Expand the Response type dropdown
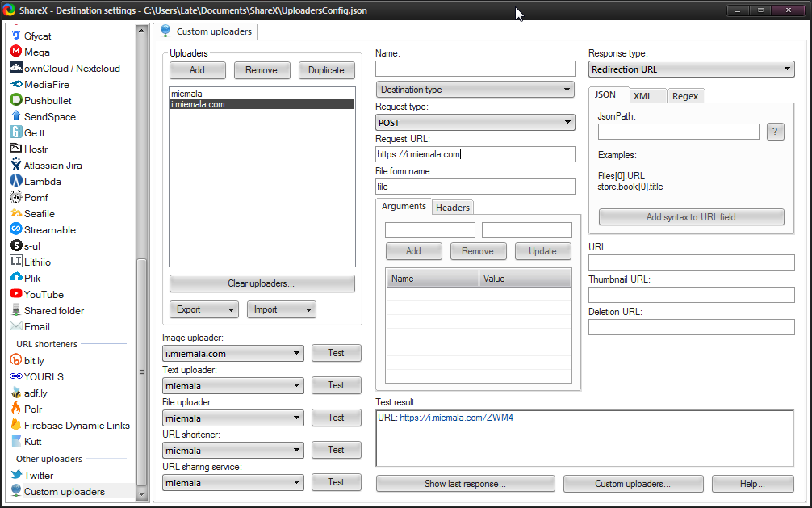812x508 pixels. pyautogui.click(x=691, y=70)
